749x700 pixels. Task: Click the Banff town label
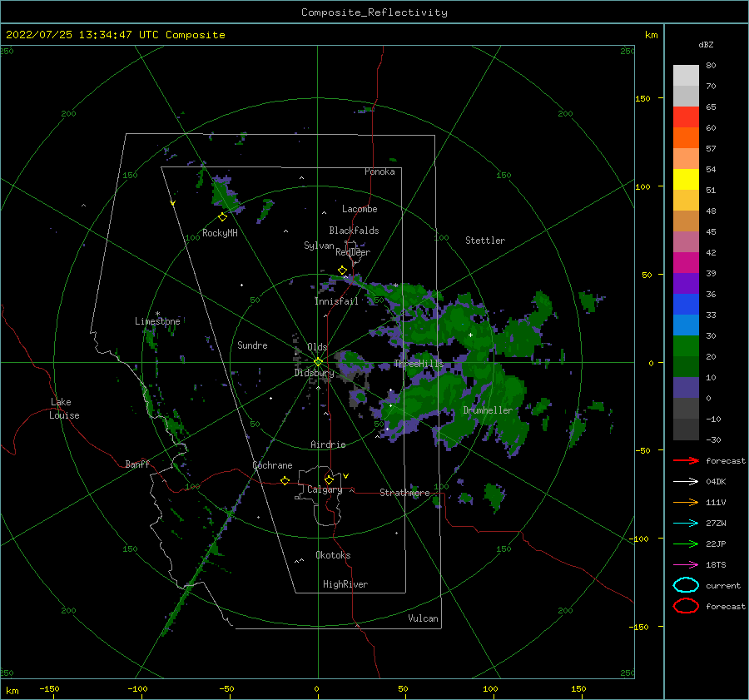137,464
